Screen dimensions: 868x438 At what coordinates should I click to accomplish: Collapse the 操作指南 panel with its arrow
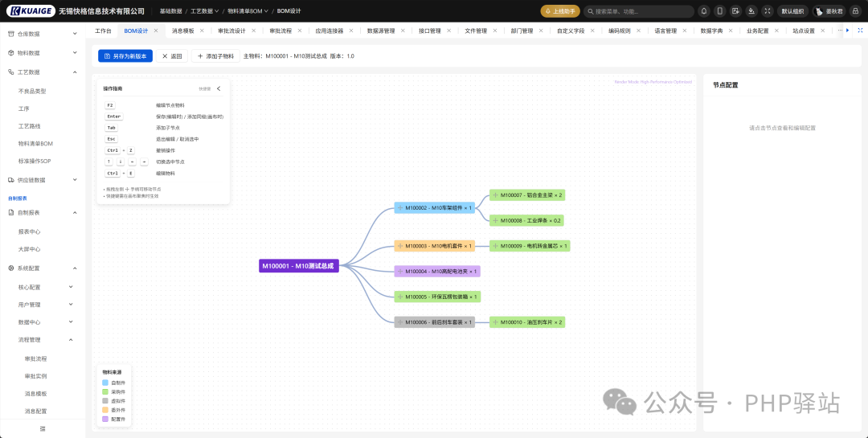tap(219, 88)
